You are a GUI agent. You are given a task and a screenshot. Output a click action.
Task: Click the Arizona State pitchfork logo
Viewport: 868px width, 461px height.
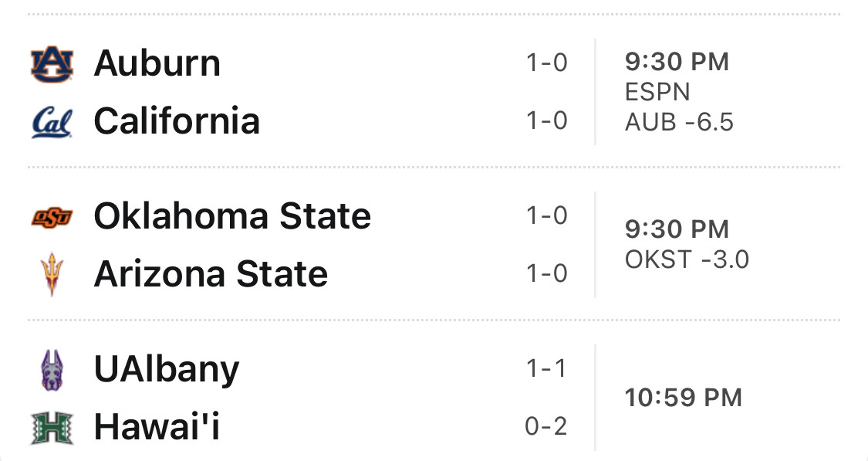click(52, 275)
